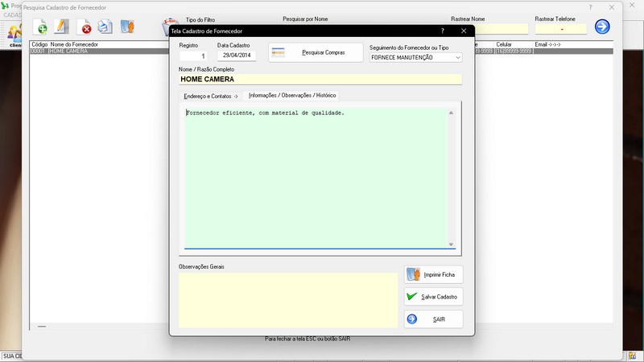The height and width of the screenshot is (362, 644).
Task: Click the Imprimir Ficha button
Action: 434,274
